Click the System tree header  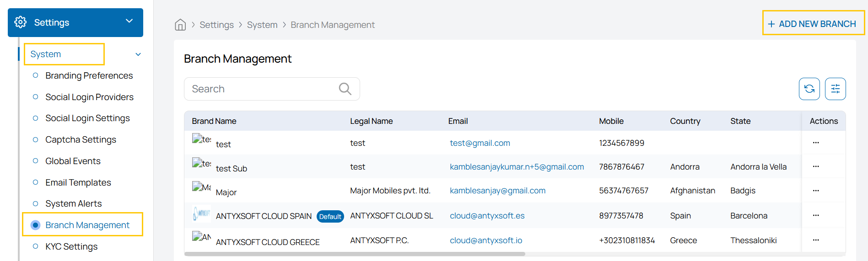46,54
